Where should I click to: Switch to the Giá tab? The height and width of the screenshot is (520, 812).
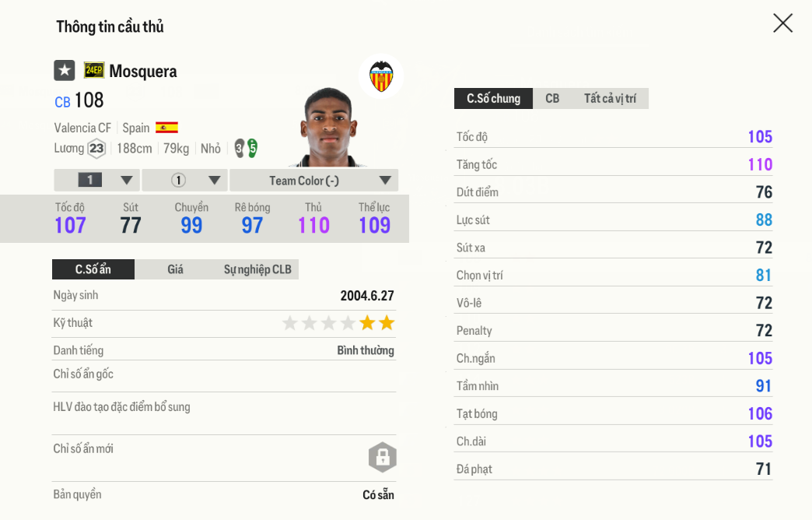point(175,269)
